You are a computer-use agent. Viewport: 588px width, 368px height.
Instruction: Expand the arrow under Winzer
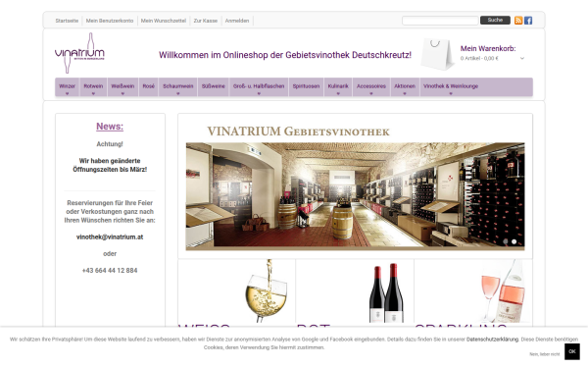point(67,94)
